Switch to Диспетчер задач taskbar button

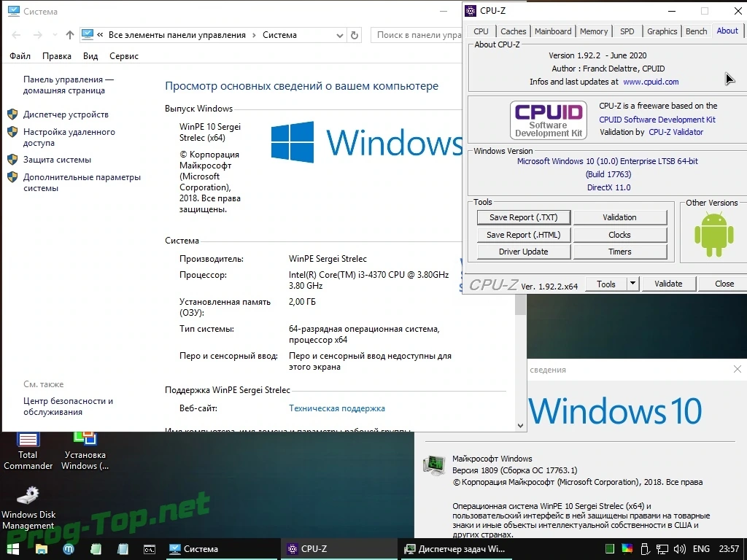[x=455, y=549]
